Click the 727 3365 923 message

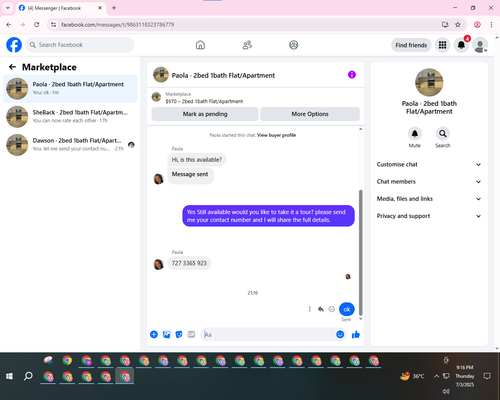click(189, 263)
